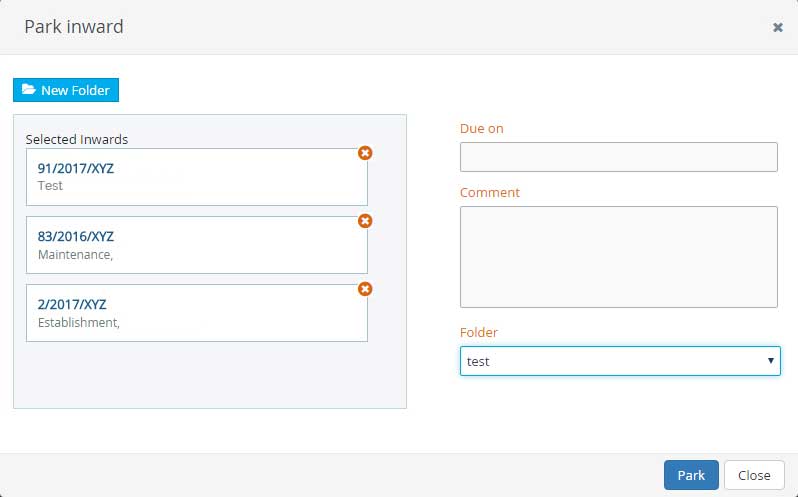This screenshot has height=497, width=798.
Task: Create a new folder with New Folder button
Action: 66,90
